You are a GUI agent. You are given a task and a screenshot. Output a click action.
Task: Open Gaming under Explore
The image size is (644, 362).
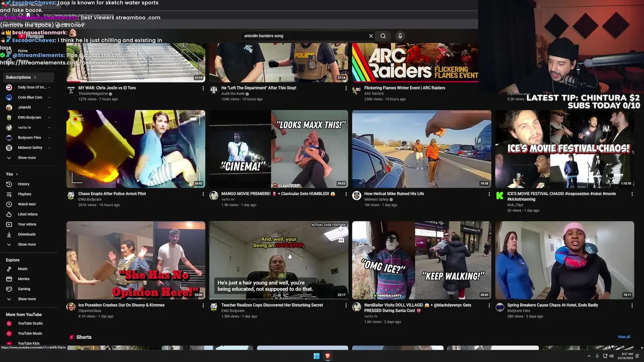tap(24, 289)
